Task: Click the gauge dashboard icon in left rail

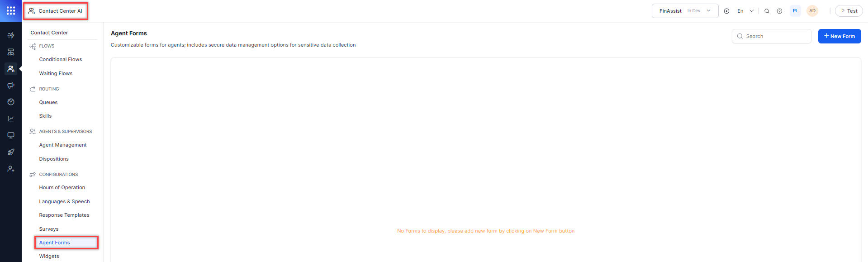Action: tap(11, 102)
